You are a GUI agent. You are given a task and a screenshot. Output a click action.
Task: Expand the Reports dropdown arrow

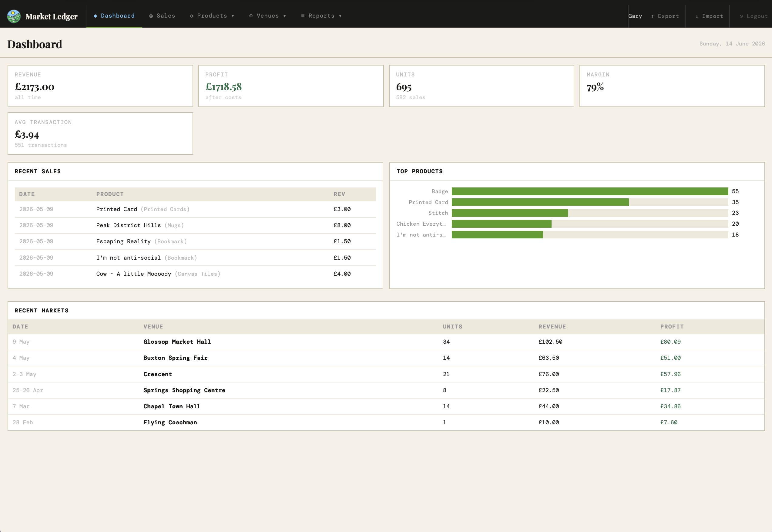tap(340, 16)
